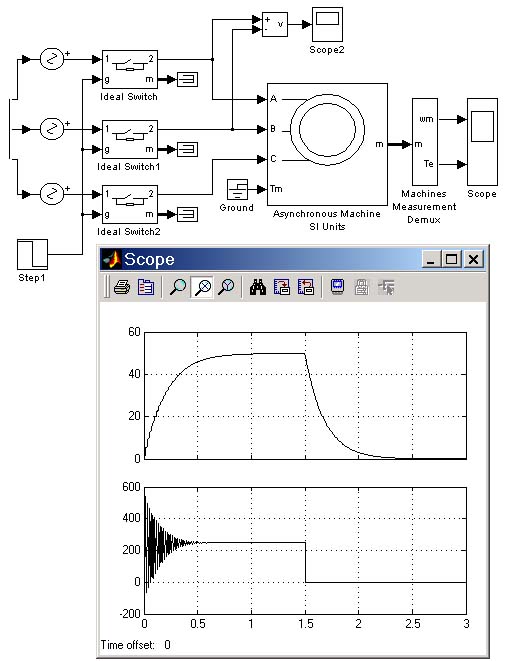
Task: Click inside the upper speed plot
Action: click(x=306, y=395)
